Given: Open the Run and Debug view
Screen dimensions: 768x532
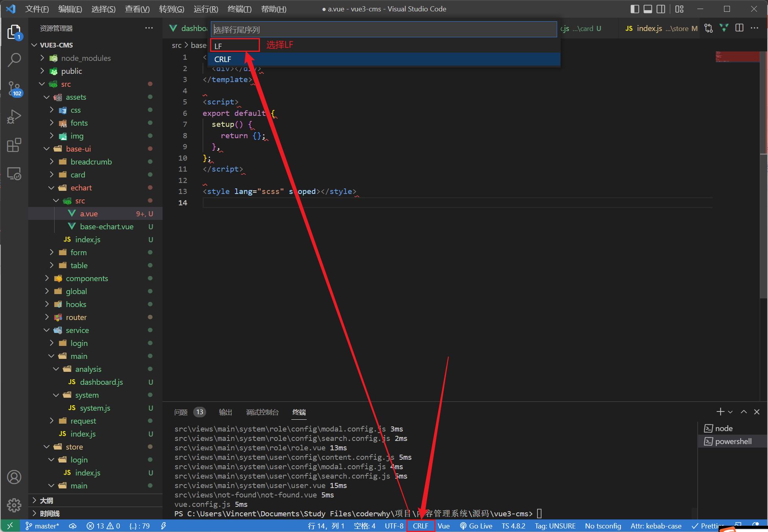Looking at the screenshot, I should click(x=14, y=117).
